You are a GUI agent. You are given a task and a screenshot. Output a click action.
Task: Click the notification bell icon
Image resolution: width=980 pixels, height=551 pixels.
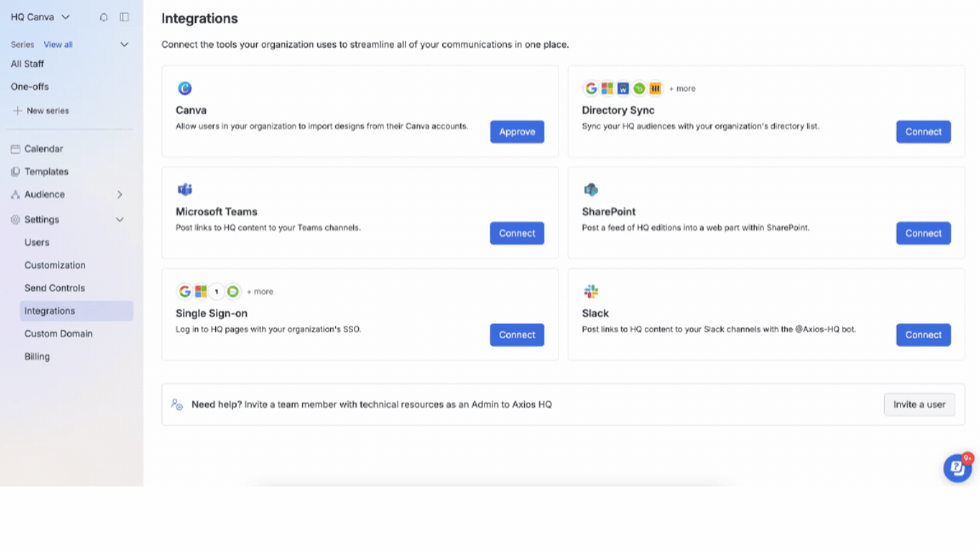(x=104, y=17)
